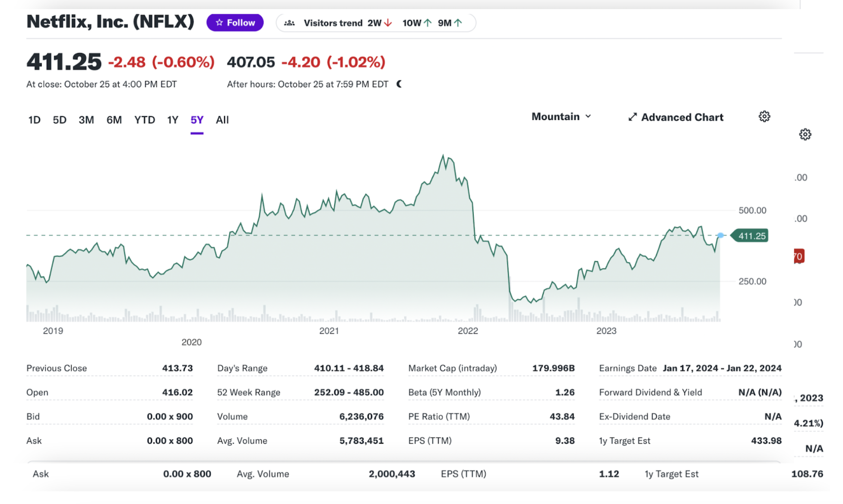The height and width of the screenshot is (504, 843).
Task: Click the blue endpoint dot on the chart
Action: point(721,235)
